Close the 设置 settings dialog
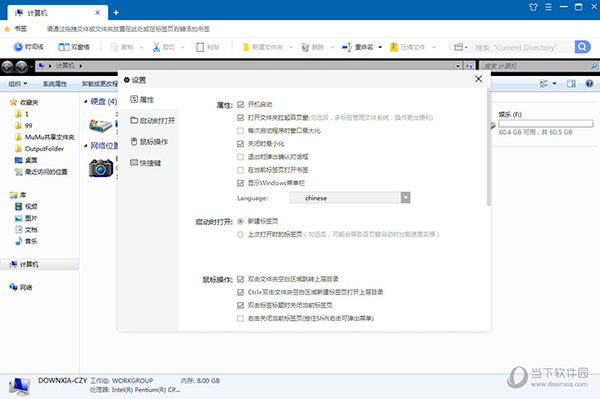This screenshot has height=399, width=600. 478,79
